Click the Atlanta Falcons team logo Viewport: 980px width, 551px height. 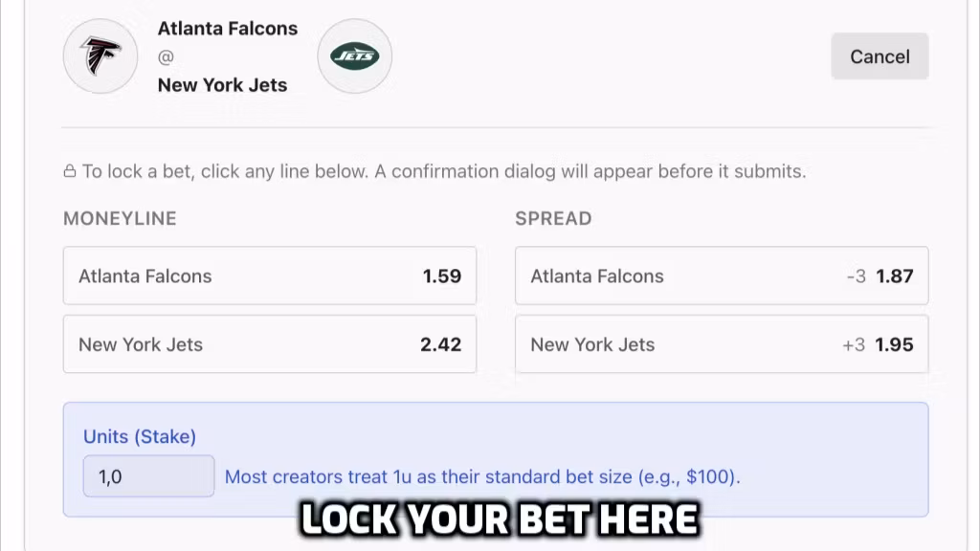point(100,56)
